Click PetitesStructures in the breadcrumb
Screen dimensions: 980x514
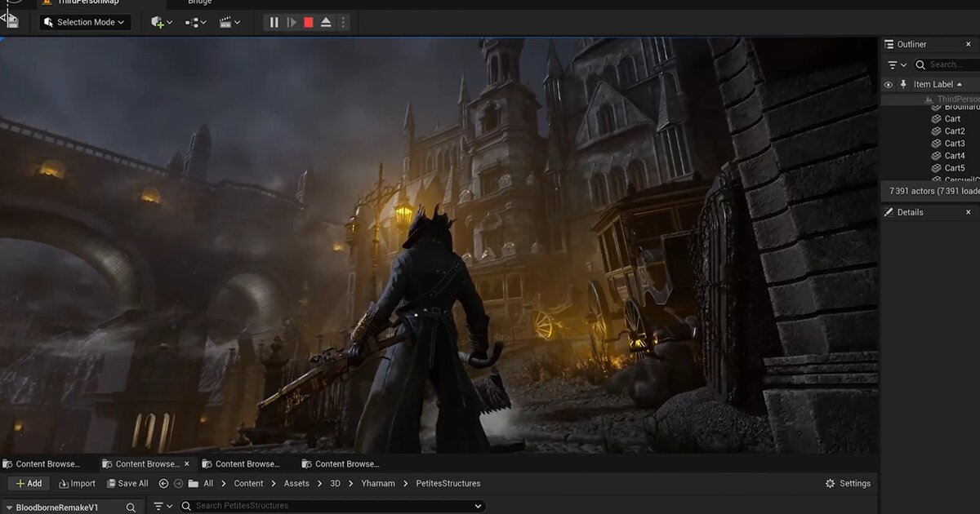pyautogui.click(x=448, y=484)
